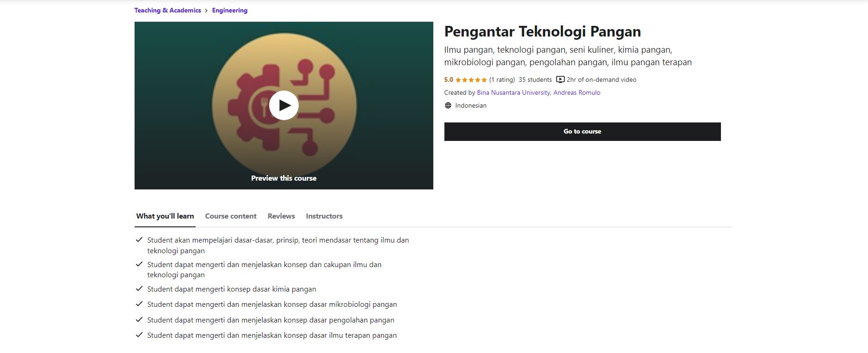Click the Preview this course label
Screen dimensions: 868x353
pyautogui.click(x=283, y=178)
